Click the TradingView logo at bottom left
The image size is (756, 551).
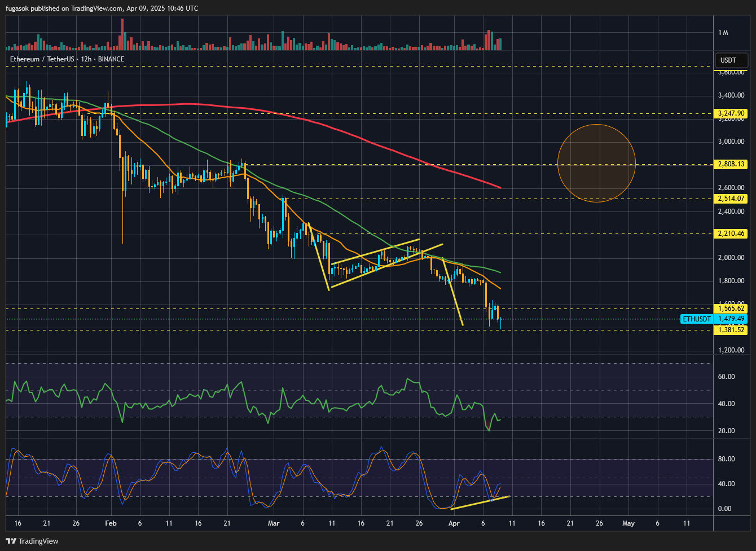(33, 541)
